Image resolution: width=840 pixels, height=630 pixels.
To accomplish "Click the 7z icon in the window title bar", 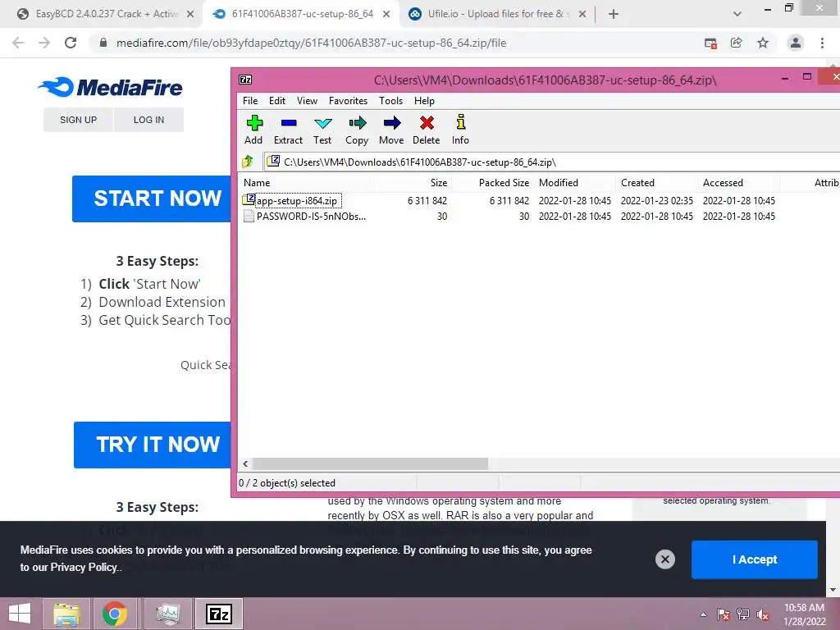I will 245,80.
